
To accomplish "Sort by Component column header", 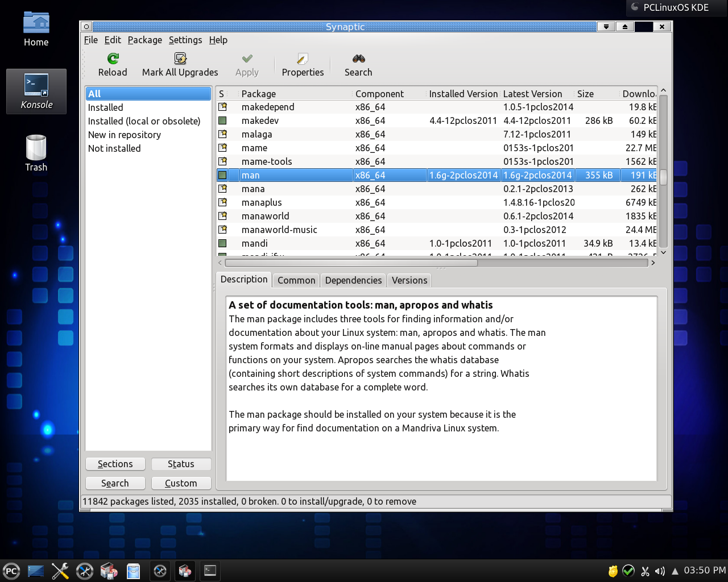I will (x=390, y=94).
